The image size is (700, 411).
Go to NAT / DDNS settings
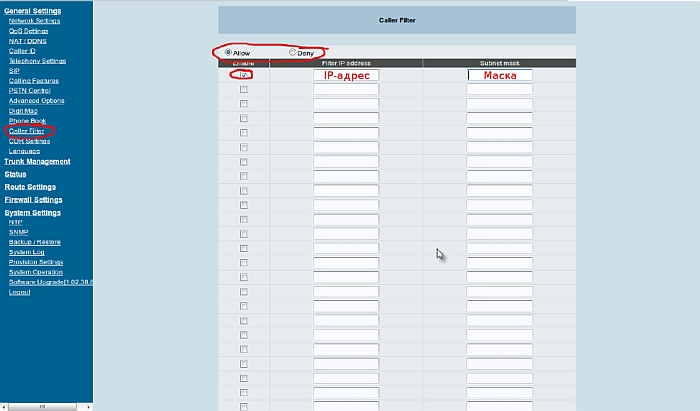pos(29,40)
